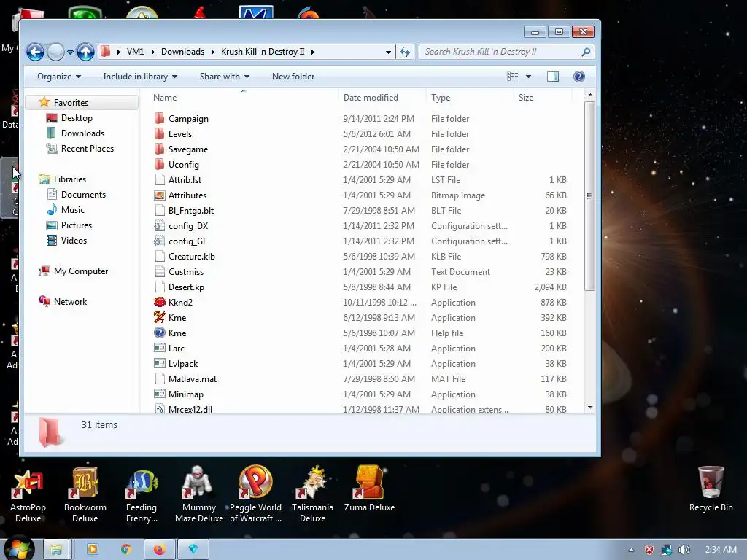Select the Kknd2 application icon
The height and width of the screenshot is (560, 747).
[x=160, y=302]
